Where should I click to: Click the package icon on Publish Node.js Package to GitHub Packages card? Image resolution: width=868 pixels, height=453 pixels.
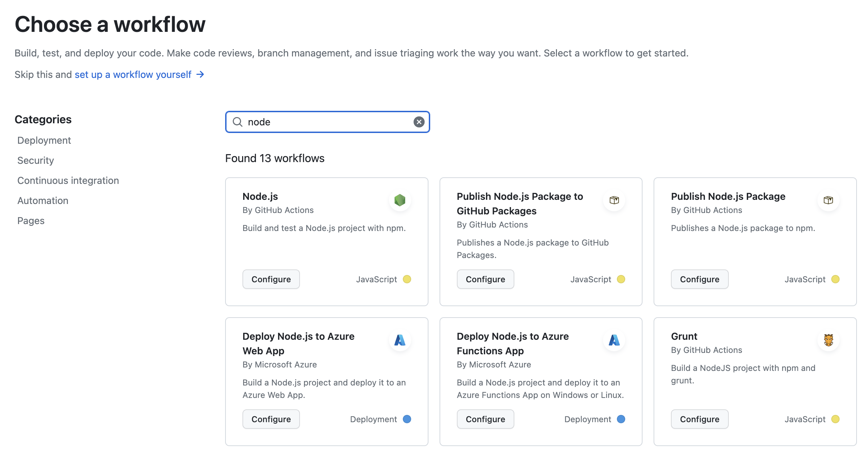614,200
